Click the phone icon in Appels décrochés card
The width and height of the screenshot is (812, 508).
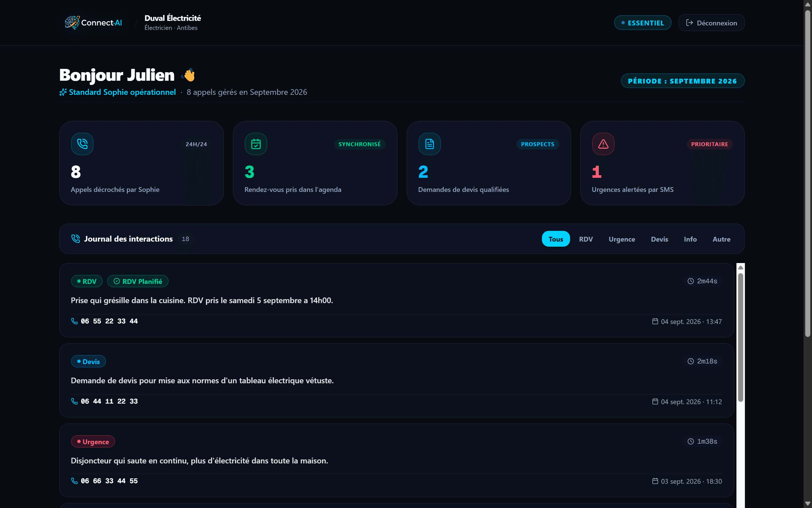coord(82,144)
